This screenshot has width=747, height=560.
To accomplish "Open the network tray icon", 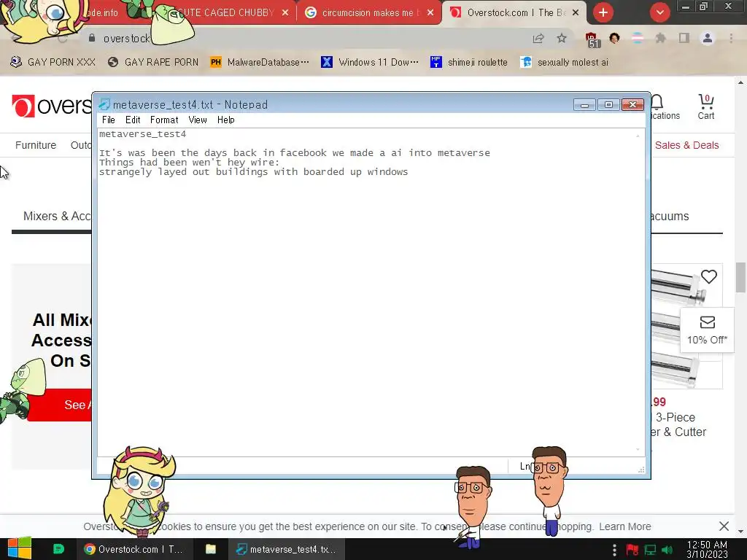I will 650,550.
